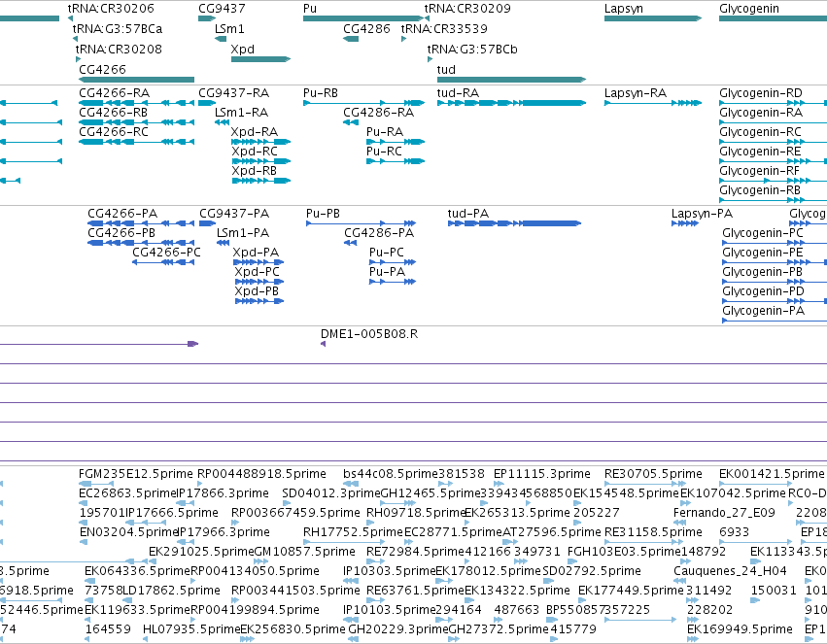Click the LSm1-RA transcript label
The width and height of the screenshot is (827, 644).
point(242,113)
